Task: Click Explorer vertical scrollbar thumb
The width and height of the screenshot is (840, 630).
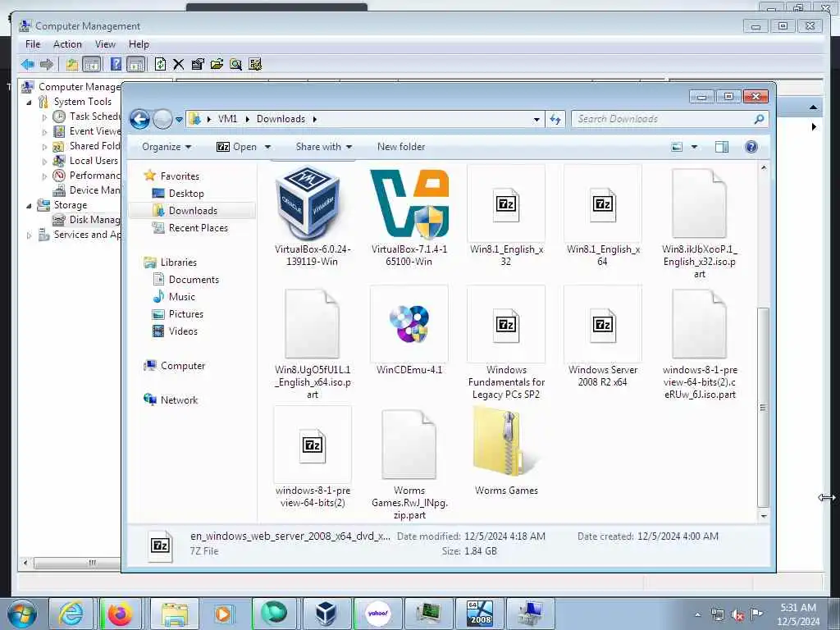Action: pos(763,407)
